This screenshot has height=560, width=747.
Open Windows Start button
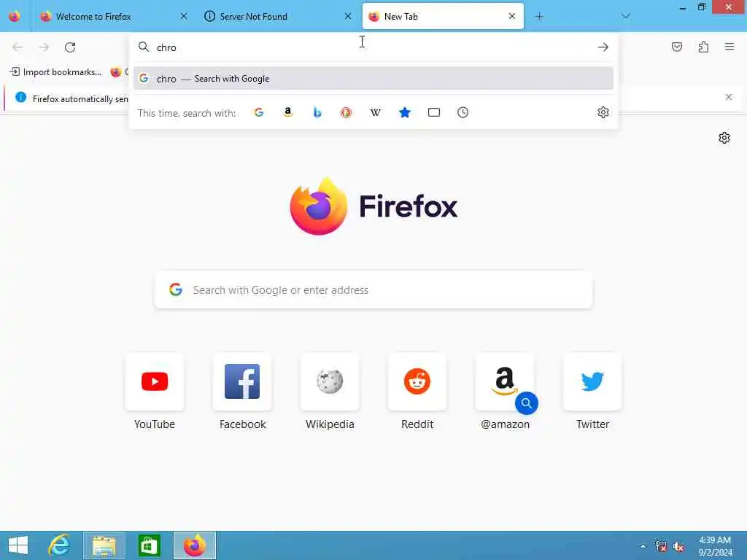point(18,545)
